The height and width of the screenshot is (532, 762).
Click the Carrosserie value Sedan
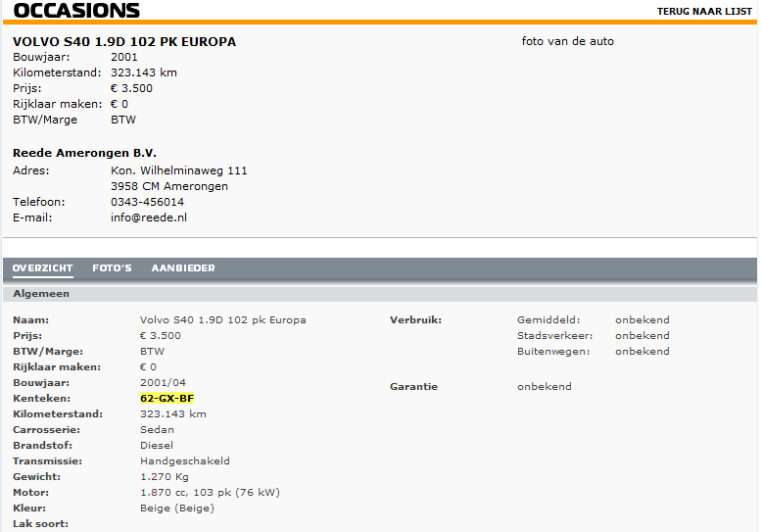(157, 429)
